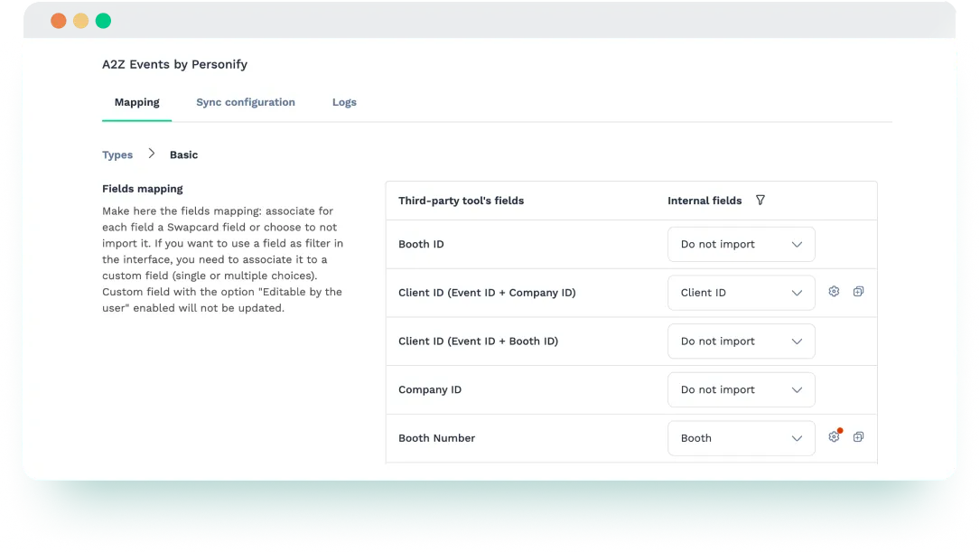Open settings gear for Client ID (Event ID + Company ID)

click(834, 291)
